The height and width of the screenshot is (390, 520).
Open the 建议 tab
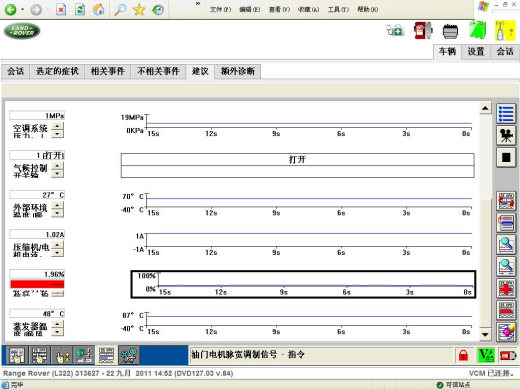[x=200, y=71]
